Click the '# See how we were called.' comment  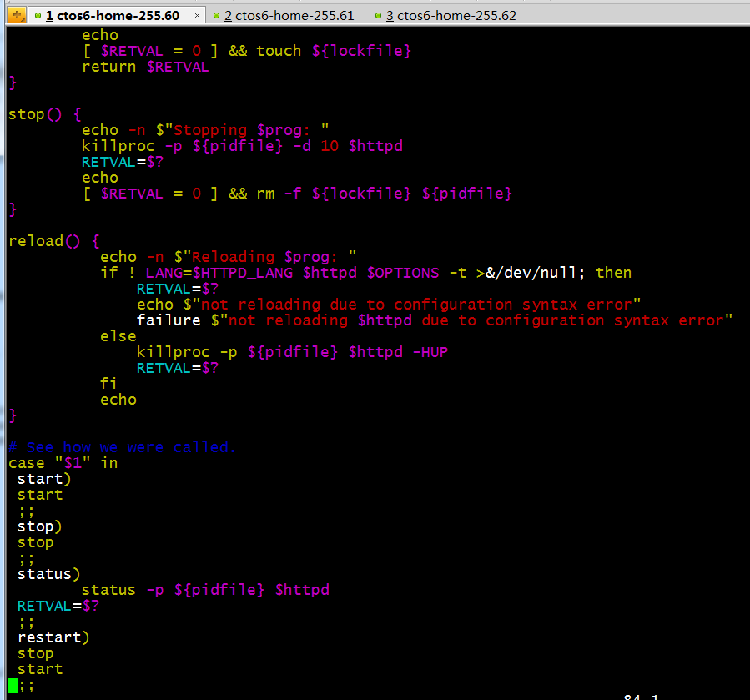tap(122, 447)
